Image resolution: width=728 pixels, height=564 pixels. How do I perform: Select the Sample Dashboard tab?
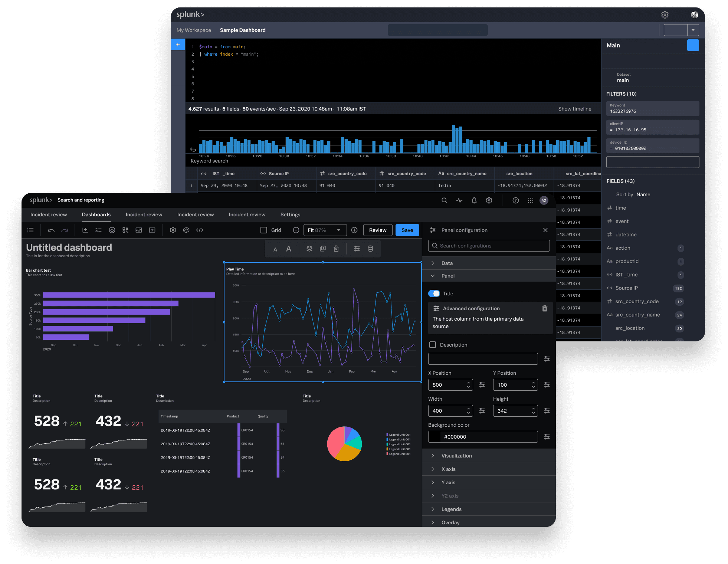243,30
